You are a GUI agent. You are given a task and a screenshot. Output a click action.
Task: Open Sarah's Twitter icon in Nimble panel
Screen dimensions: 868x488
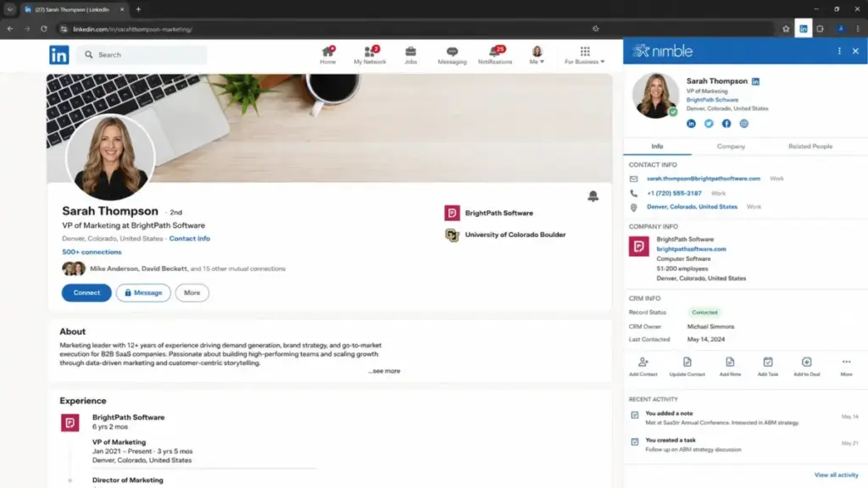click(709, 124)
